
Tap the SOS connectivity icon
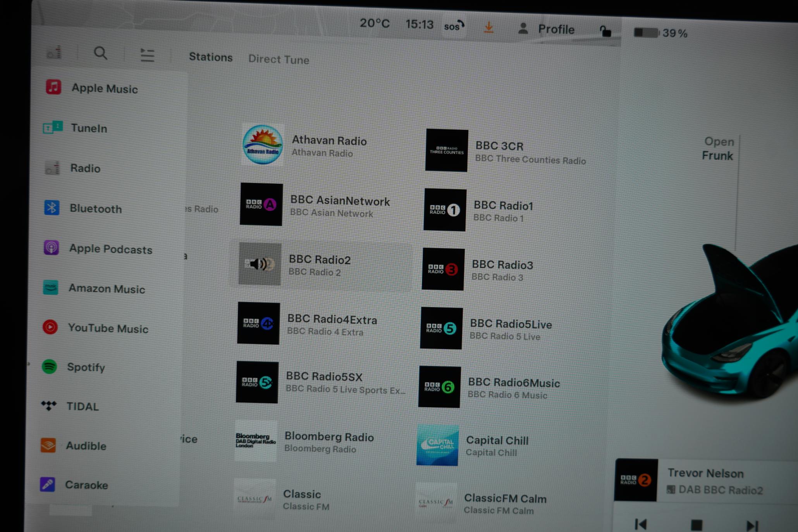(454, 26)
